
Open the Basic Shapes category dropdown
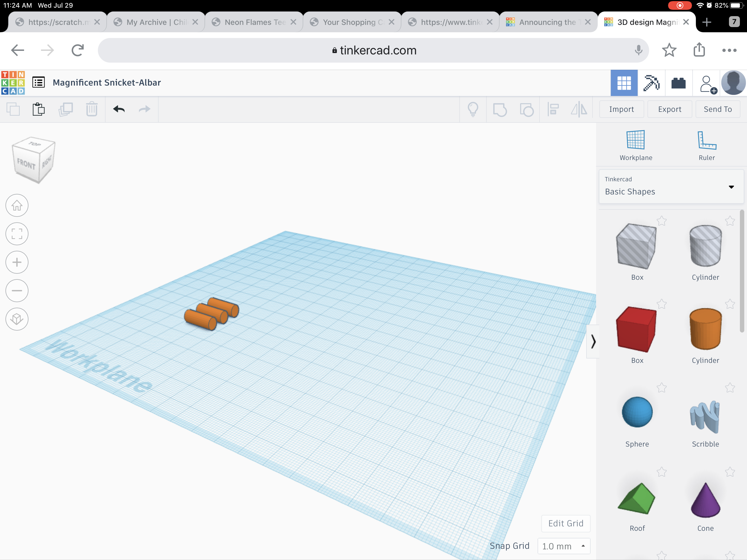(671, 186)
